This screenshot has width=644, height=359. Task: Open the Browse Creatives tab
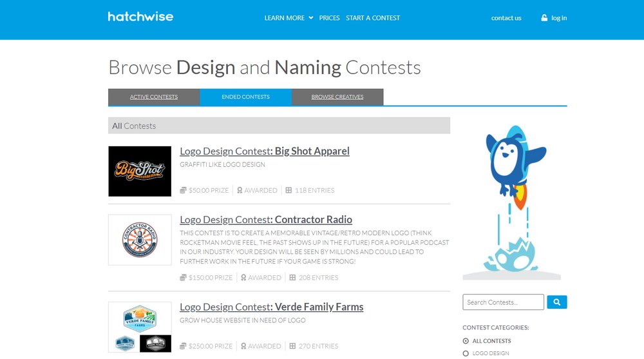coord(337,97)
